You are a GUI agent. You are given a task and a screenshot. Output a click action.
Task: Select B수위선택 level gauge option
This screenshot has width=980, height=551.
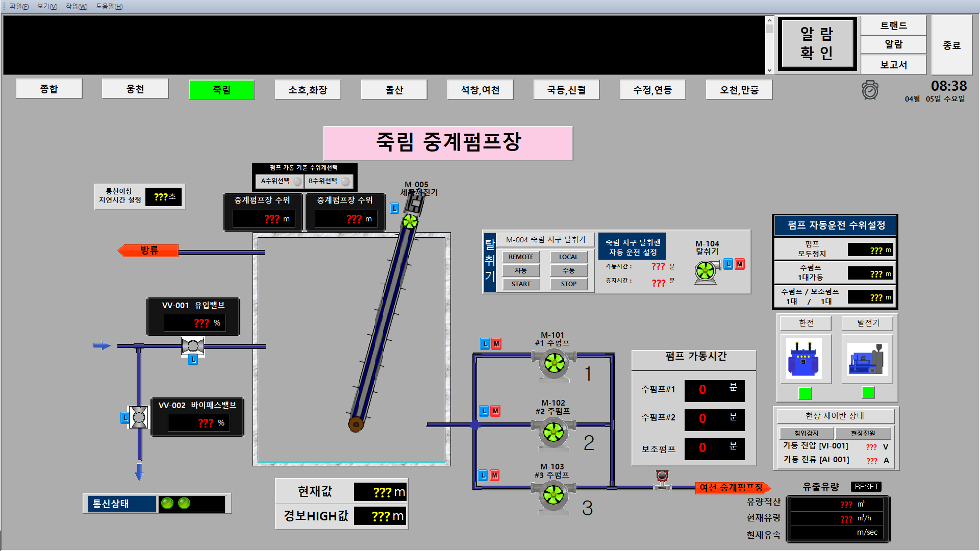[x=328, y=181]
